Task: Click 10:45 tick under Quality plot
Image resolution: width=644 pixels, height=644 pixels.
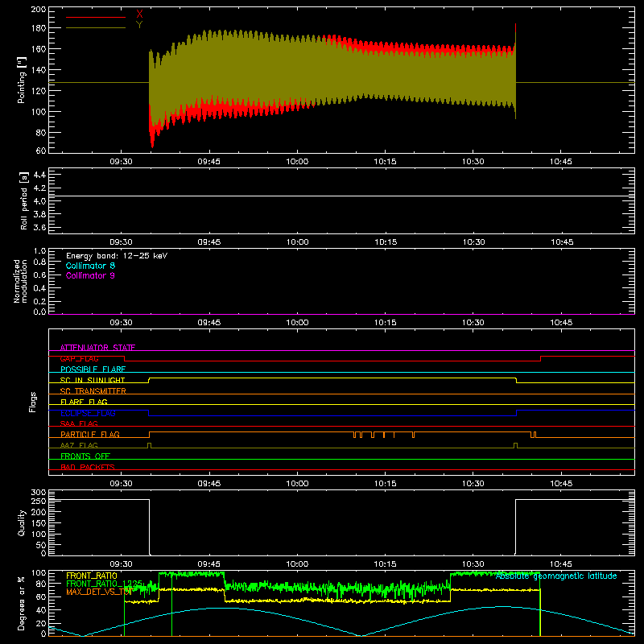Action: pos(561,564)
